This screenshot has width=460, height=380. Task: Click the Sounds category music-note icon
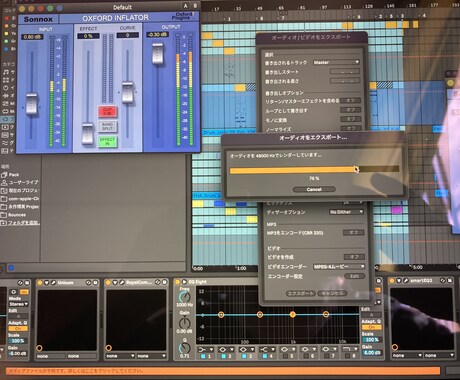(6, 72)
